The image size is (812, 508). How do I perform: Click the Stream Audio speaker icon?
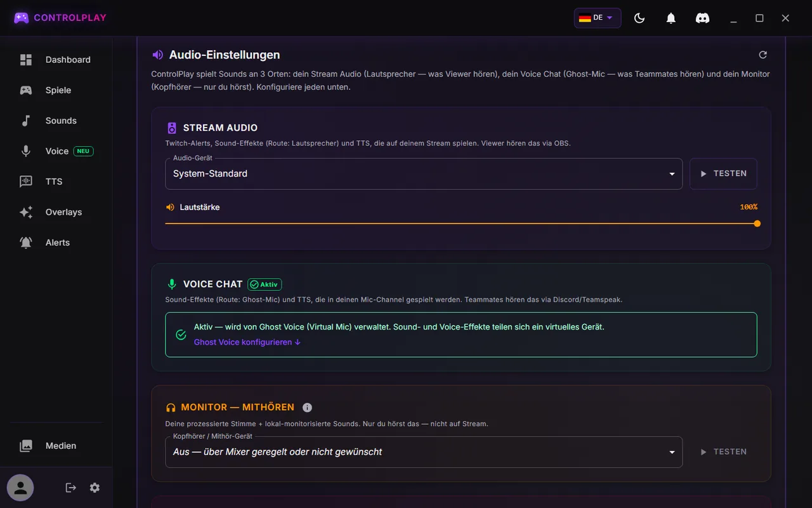[x=172, y=128]
